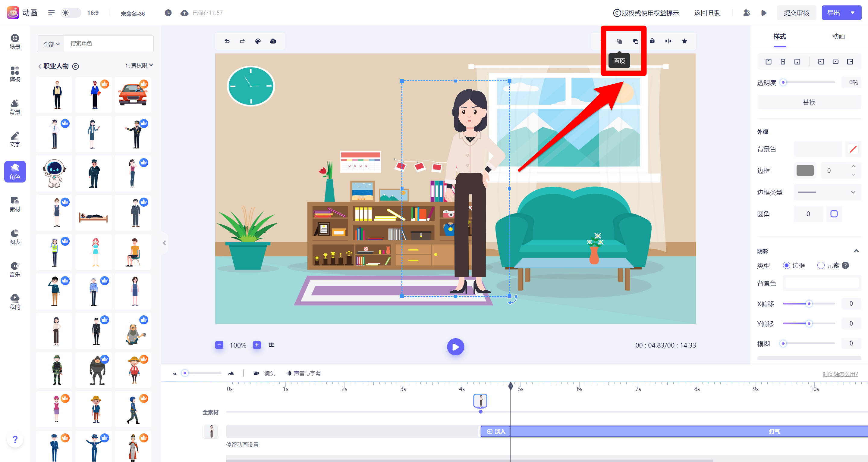
Task: Open the 模板 templates panel
Action: [15, 74]
